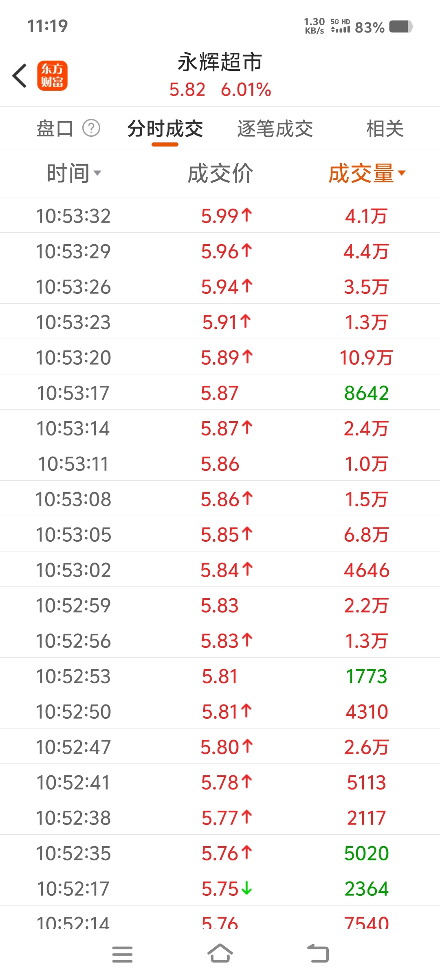Open the 相关 tab
This screenshot has width=440, height=980.
pos(385,129)
